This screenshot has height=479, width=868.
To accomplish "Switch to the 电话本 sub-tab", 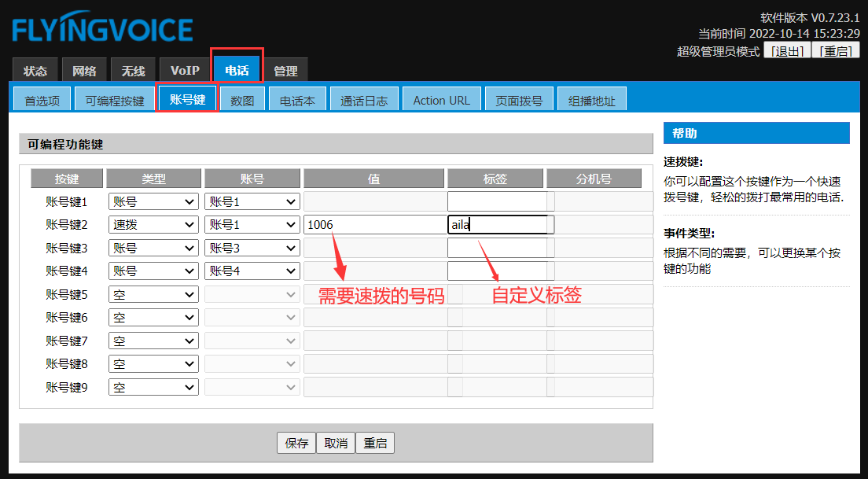I will [x=297, y=101].
